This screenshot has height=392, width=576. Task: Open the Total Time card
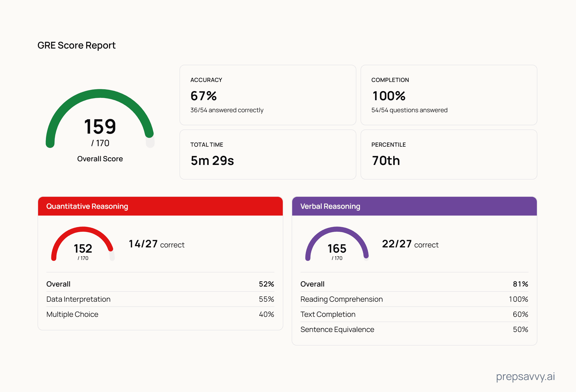tap(268, 155)
